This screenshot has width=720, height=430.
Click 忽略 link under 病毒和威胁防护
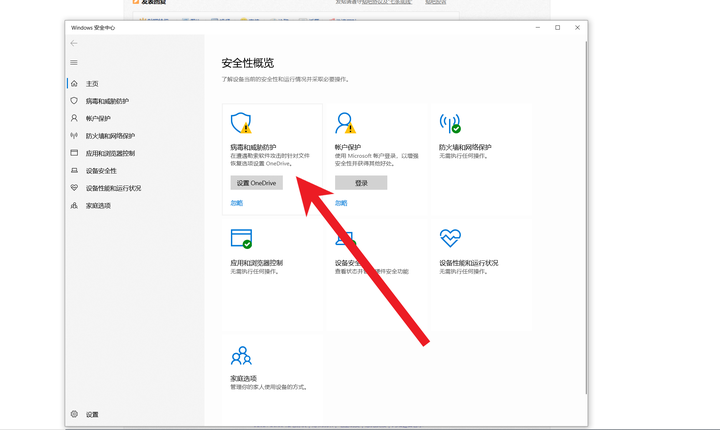coord(236,203)
